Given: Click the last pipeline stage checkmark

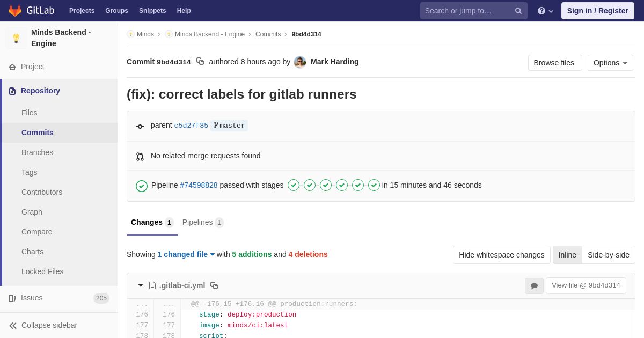Looking at the screenshot, I should 374,185.
